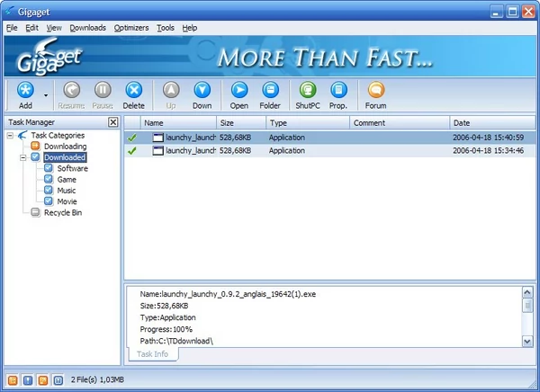Close the Task Manager panel
This screenshot has width=540, height=392.
coord(113,122)
